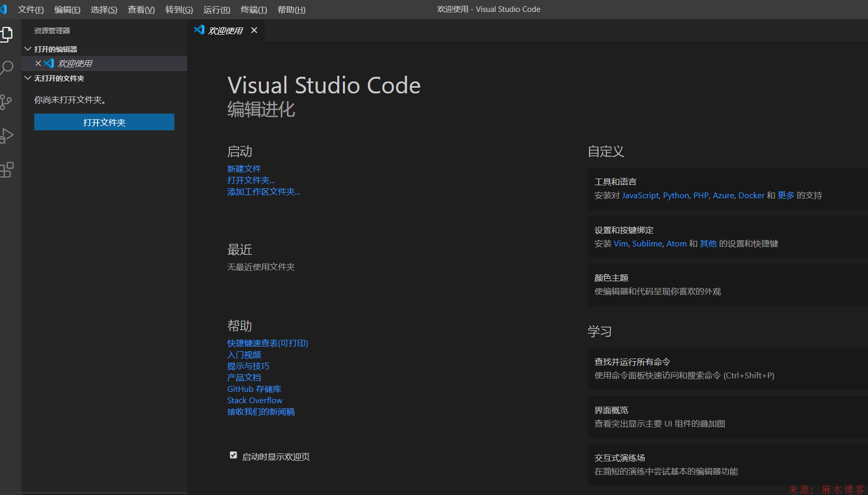The image size is (868, 495).
Task: Open the 文件(F) menu
Action: (30, 9)
